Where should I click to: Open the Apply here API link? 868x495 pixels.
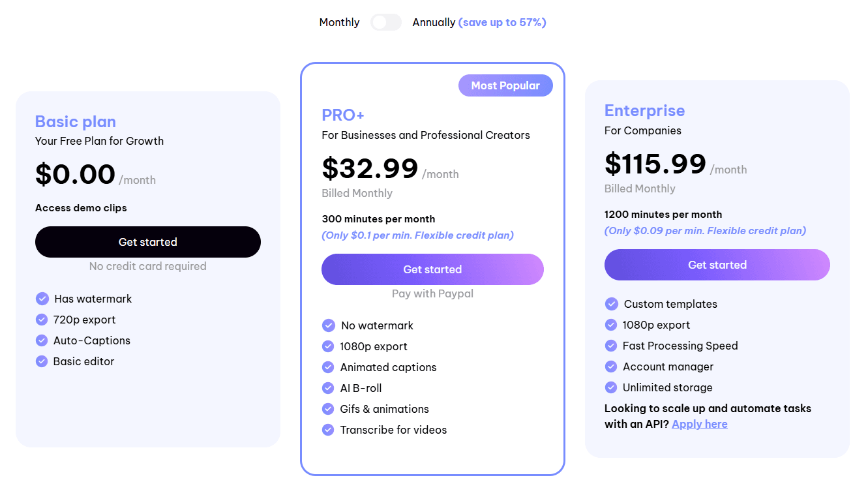[x=700, y=424]
